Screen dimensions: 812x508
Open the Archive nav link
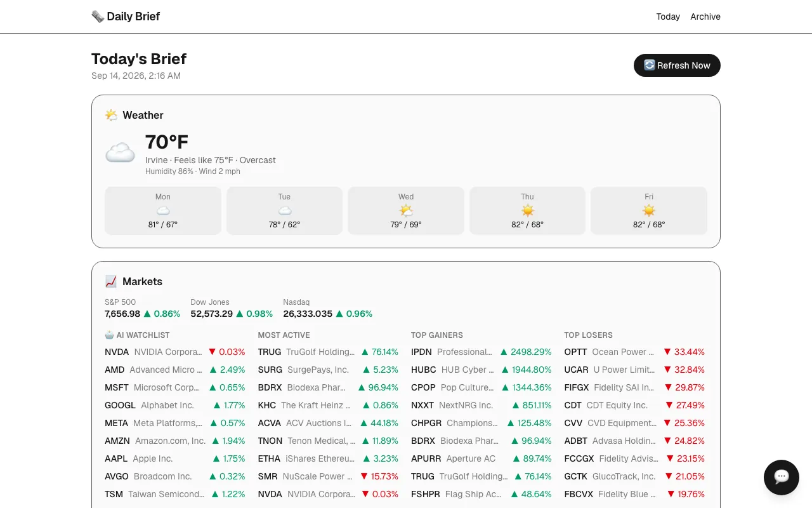705,17
